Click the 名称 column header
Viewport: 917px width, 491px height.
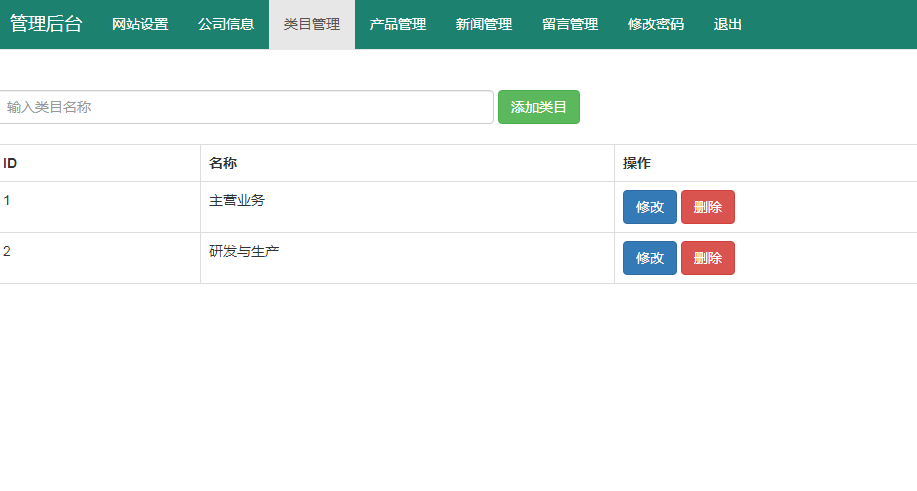408,163
